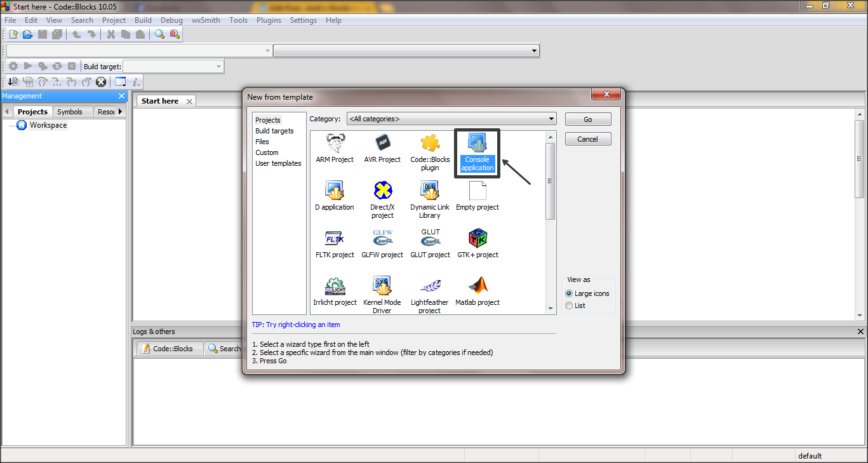Select the AVR Project template

[x=382, y=149]
